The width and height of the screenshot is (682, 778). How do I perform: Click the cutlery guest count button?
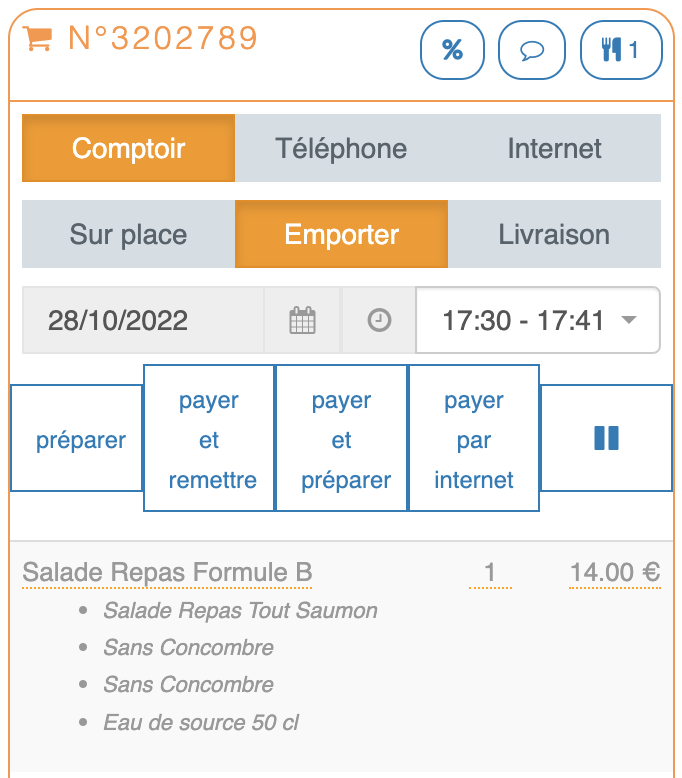click(x=621, y=50)
